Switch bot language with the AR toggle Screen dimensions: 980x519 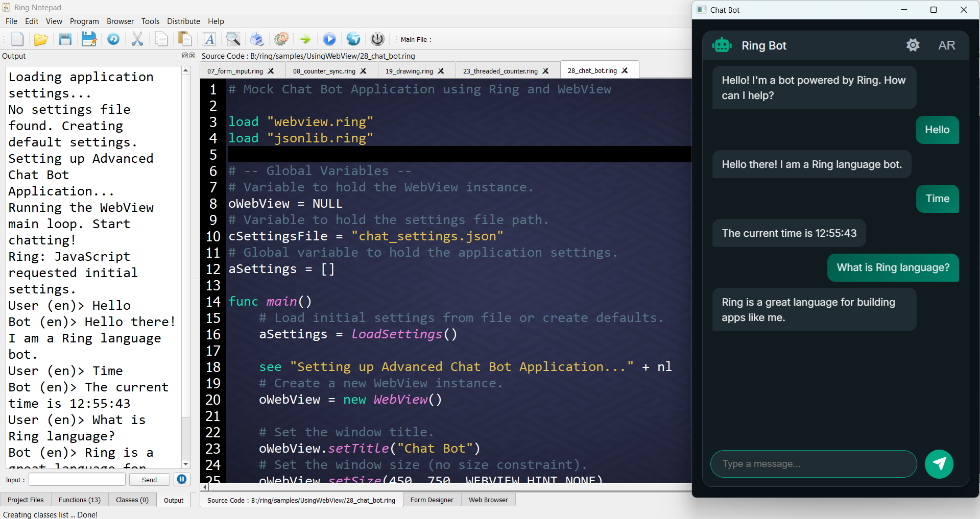click(x=946, y=45)
